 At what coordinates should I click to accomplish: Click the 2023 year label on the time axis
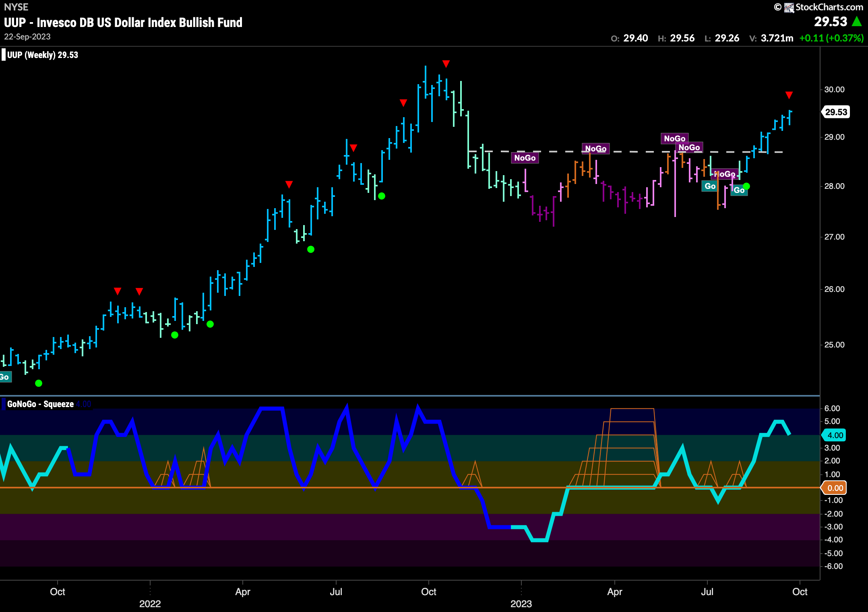(521, 604)
